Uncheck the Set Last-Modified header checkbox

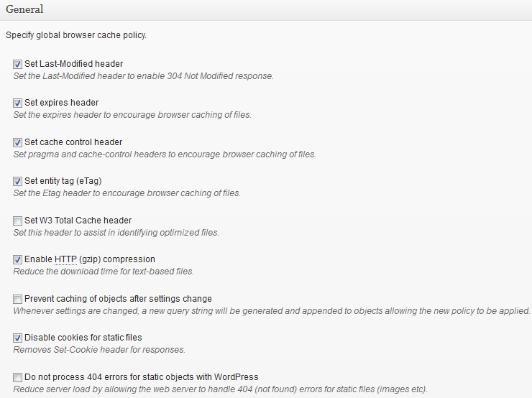coord(18,64)
